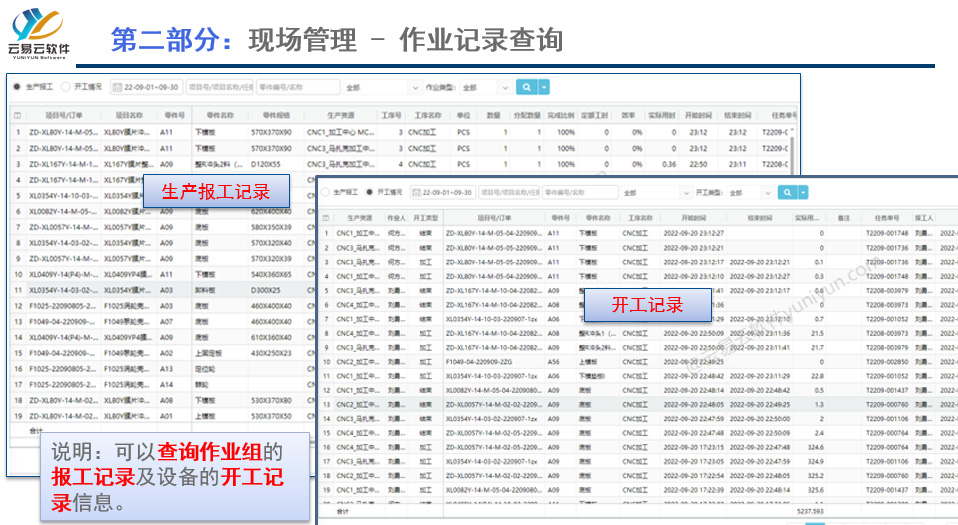Click T2208-003973 in front window row 8
This screenshot has width=958, height=525.
(887, 333)
